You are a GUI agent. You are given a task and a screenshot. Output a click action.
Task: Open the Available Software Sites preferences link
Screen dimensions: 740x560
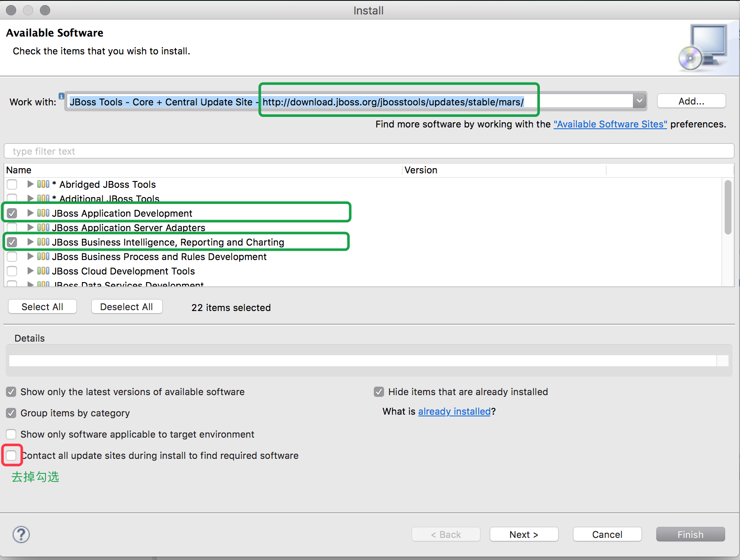tap(610, 124)
